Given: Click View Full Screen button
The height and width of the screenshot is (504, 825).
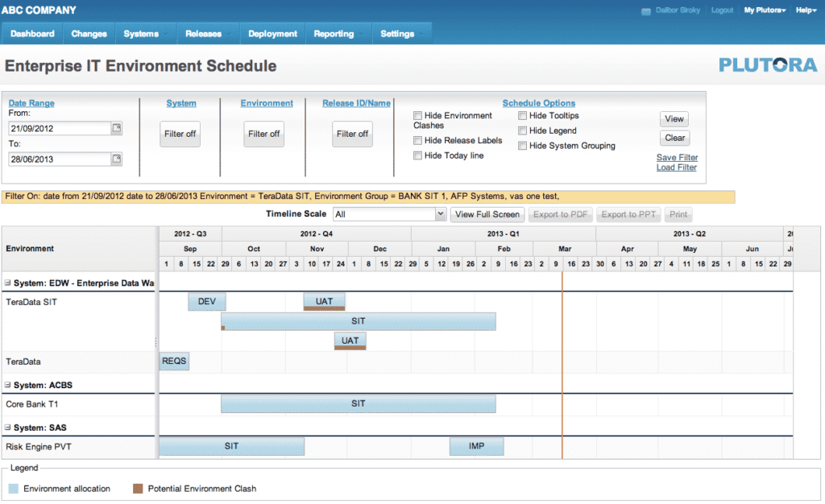Looking at the screenshot, I should (x=487, y=214).
